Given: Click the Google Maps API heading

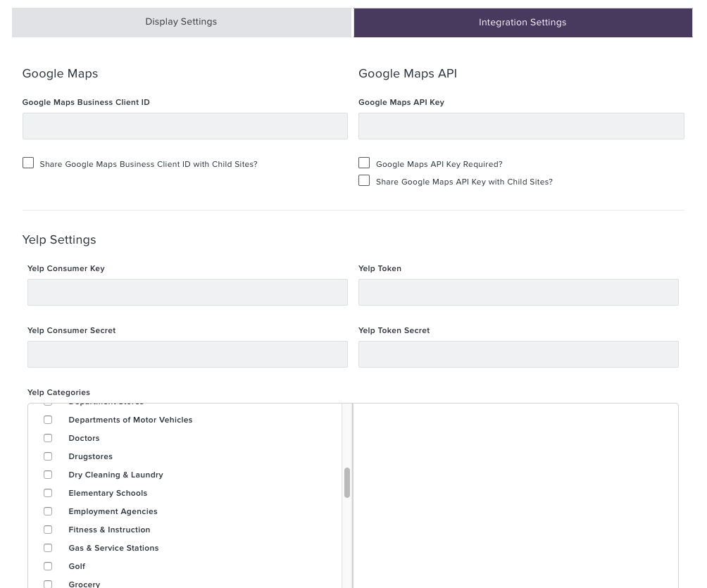Looking at the screenshot, I should pyautogui.click(x=408, y=73).
